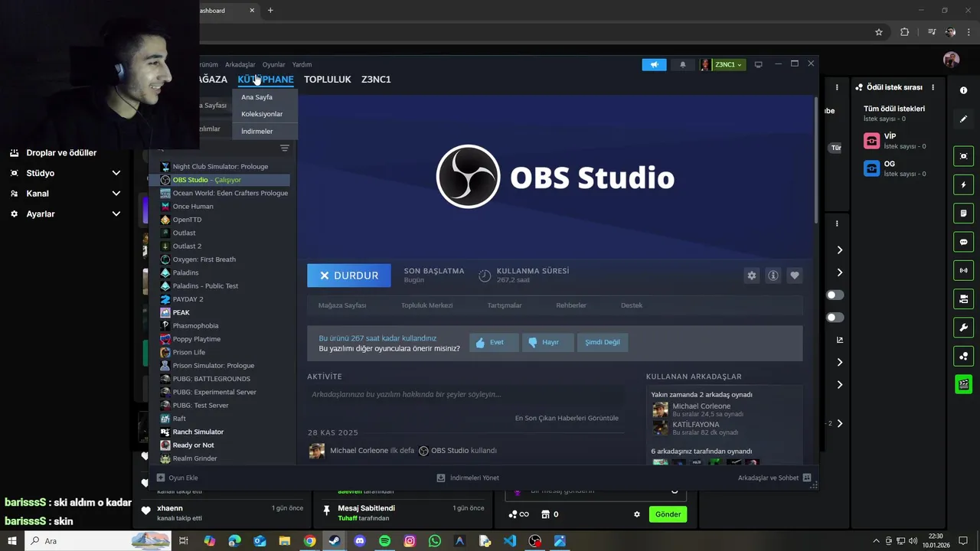Stop OBS Studio with DURDUR button
980x551 pixels.
coord(349,275)
